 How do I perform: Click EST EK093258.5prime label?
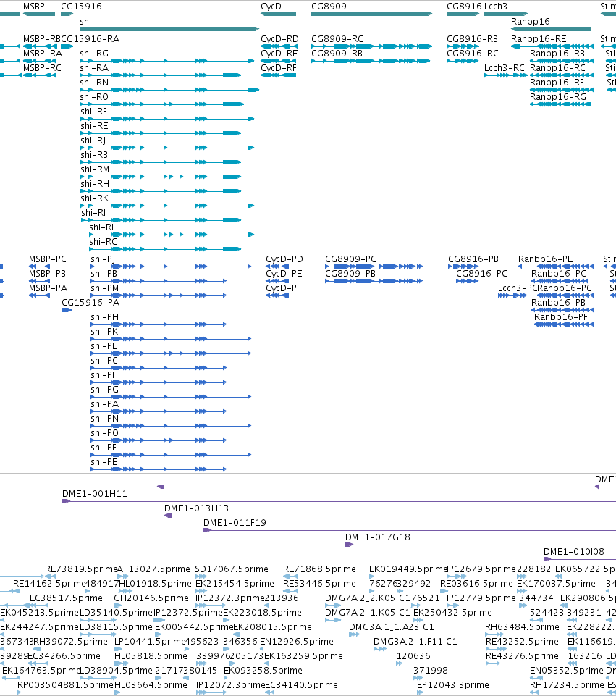[263, 671]
